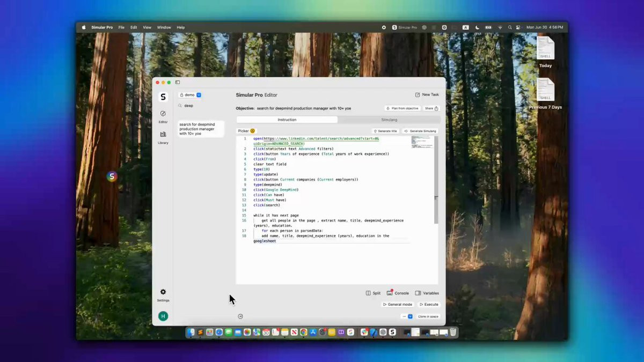Click the menu bar date and time

[545, 27]
